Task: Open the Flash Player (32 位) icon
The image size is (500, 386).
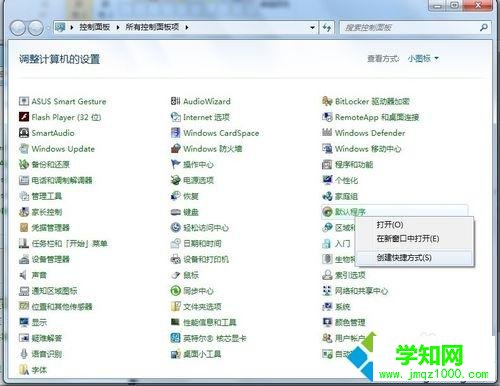Action: coord(24,117)
